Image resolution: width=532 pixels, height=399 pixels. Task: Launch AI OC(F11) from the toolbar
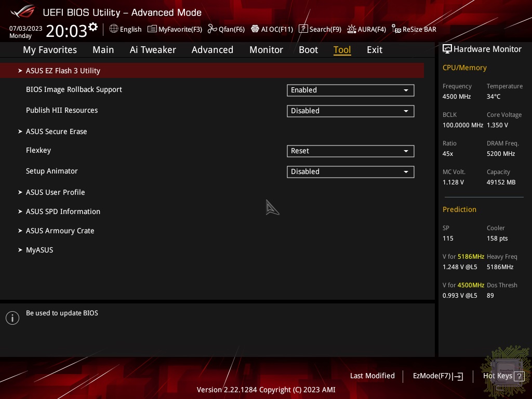272,29
